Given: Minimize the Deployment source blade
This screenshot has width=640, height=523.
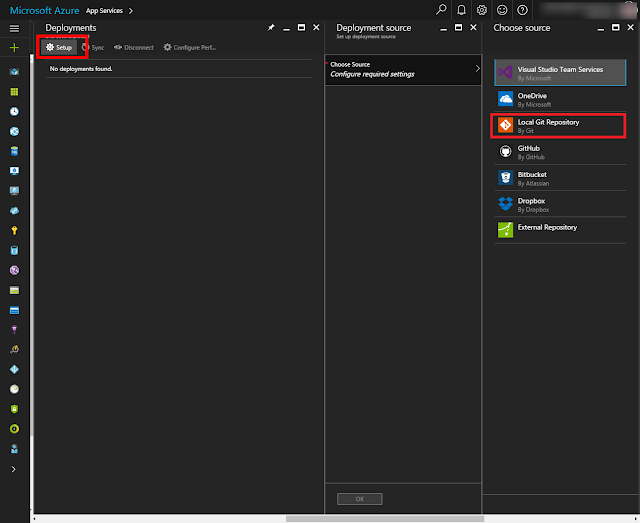Looking at the screenshot, I should 444,29.
